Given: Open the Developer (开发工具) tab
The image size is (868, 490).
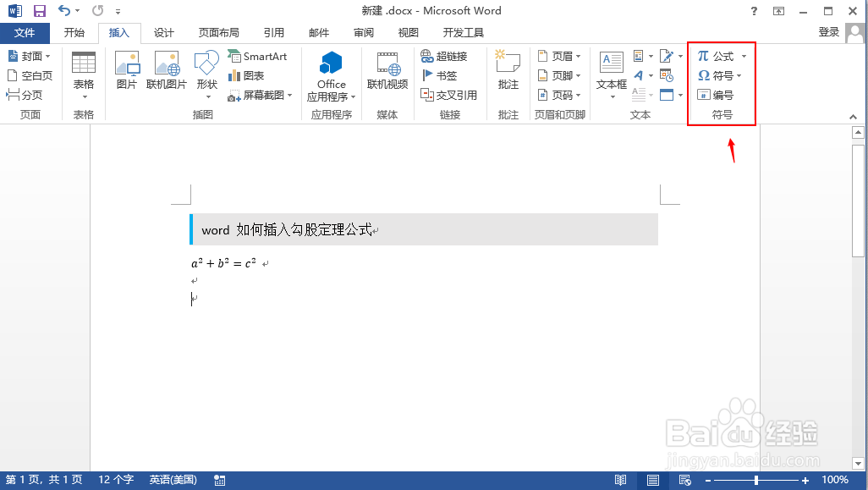Looking at the screenshot, I should click(x=464, y=33).
